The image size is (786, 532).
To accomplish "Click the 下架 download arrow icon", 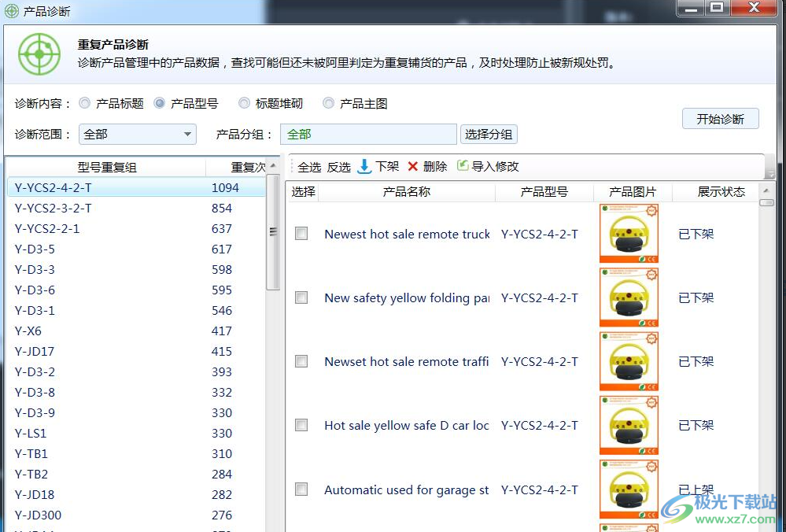I will [x=364, y=166].
